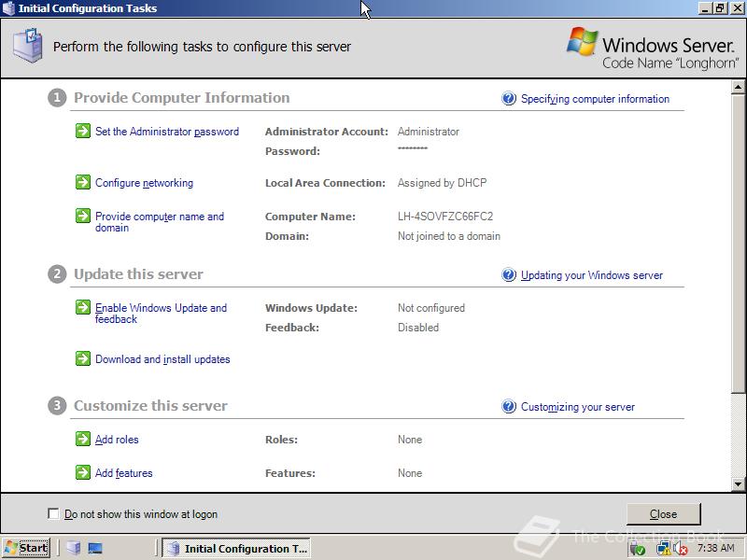Click the Update this server heading
Image resolution: width=747 pixels, height=560 pixels.
138,274
